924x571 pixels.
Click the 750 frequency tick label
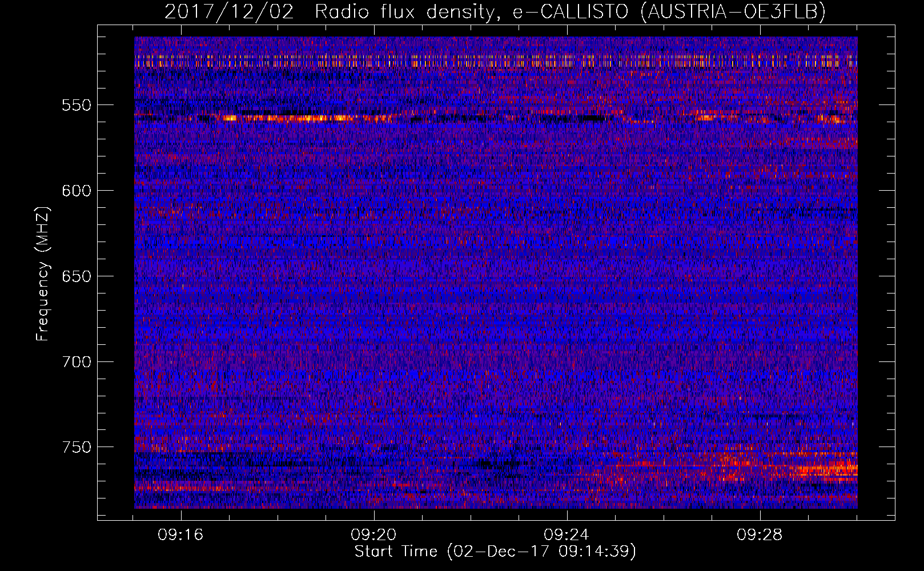(x=77, y=447)
